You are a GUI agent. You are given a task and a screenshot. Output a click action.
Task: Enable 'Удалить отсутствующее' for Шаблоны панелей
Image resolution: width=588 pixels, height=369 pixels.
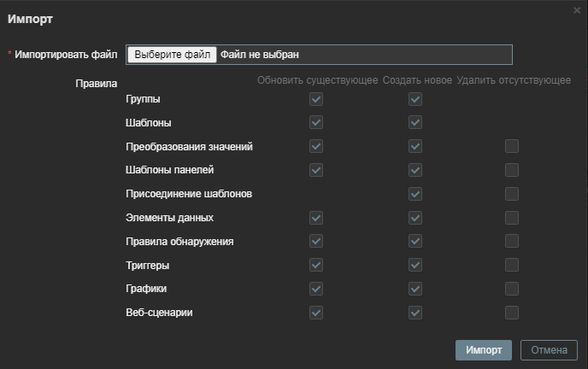point(511,170)
